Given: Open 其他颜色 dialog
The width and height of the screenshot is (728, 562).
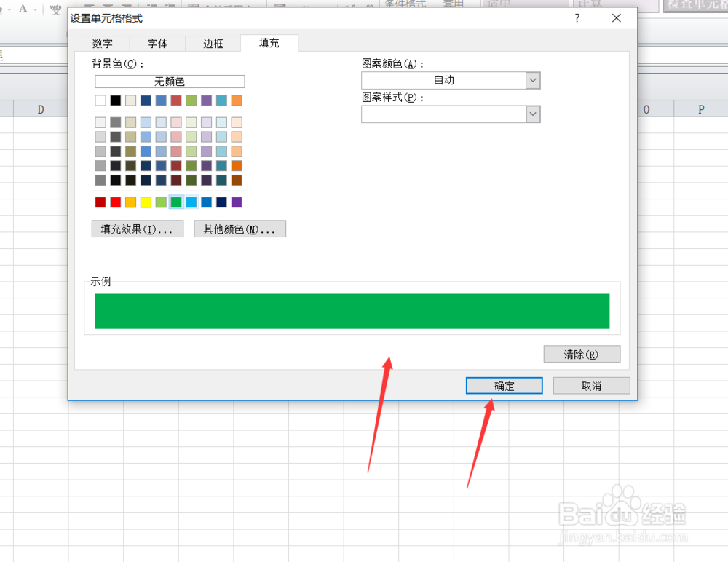Looking at the screenshot, I should click(x=240, y=229).
